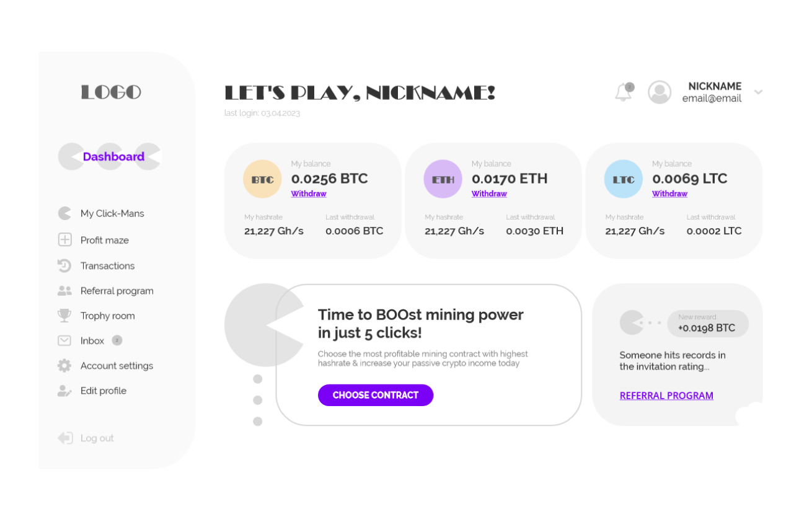This screenshot has height=527, width=812.
Task: Go to Transactions page
Action: 107,266
